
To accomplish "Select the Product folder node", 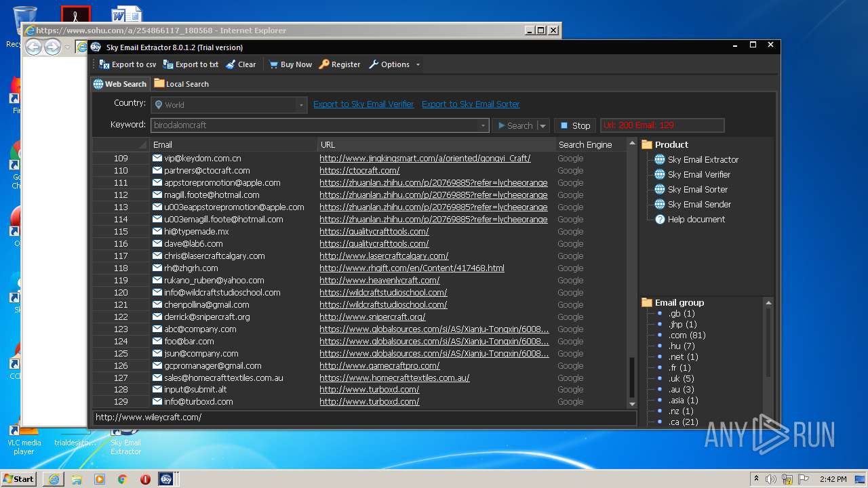I will click(665, 144).
